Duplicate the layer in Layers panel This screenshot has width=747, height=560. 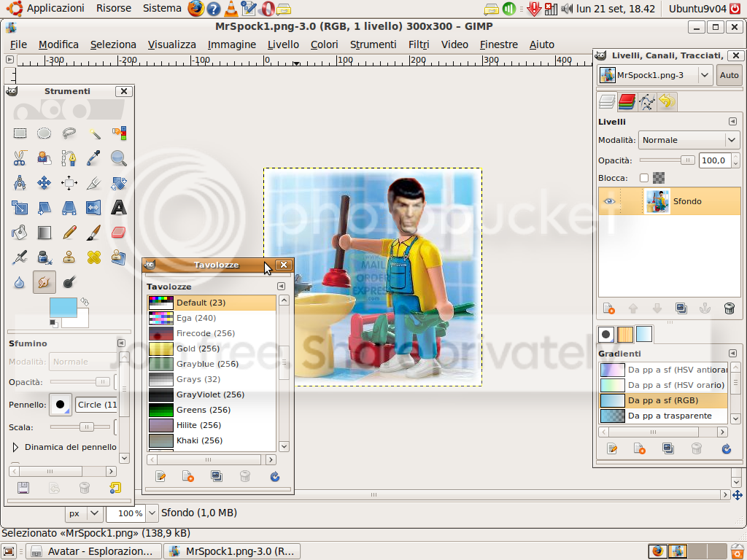pyautogui.click(x=681, y=308)
